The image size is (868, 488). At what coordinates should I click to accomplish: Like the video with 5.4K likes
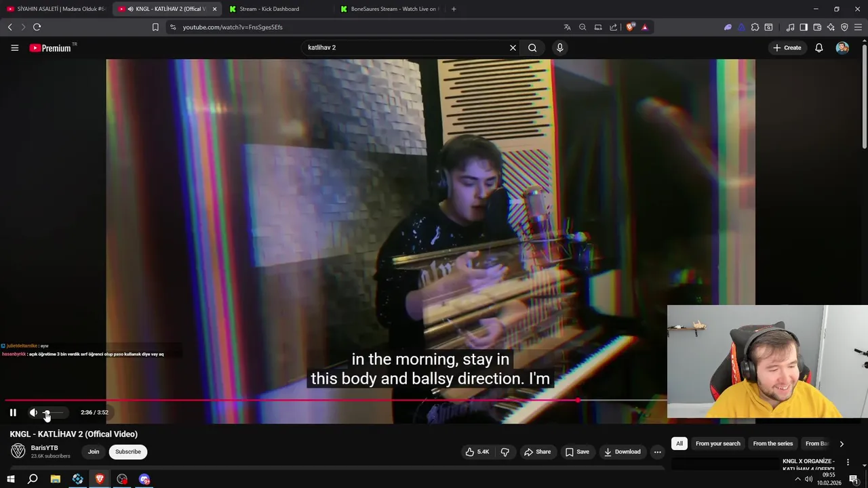click(477, 451)
